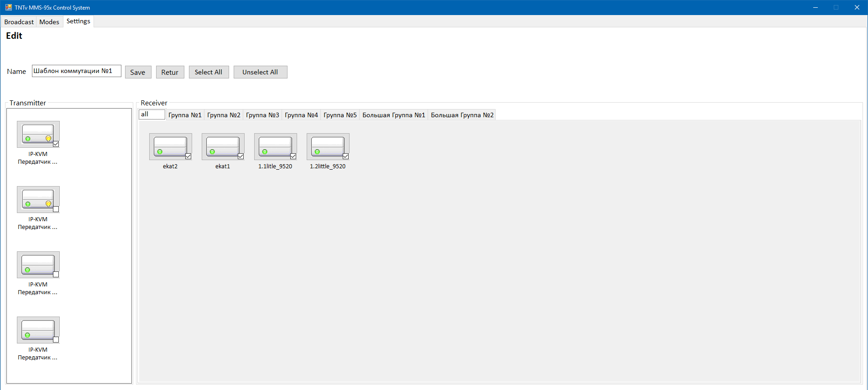Viewport: 868px width, 390px height.
Task: Select the 1.2little_9520 receiver icon
Action: [x=328, y=146]
